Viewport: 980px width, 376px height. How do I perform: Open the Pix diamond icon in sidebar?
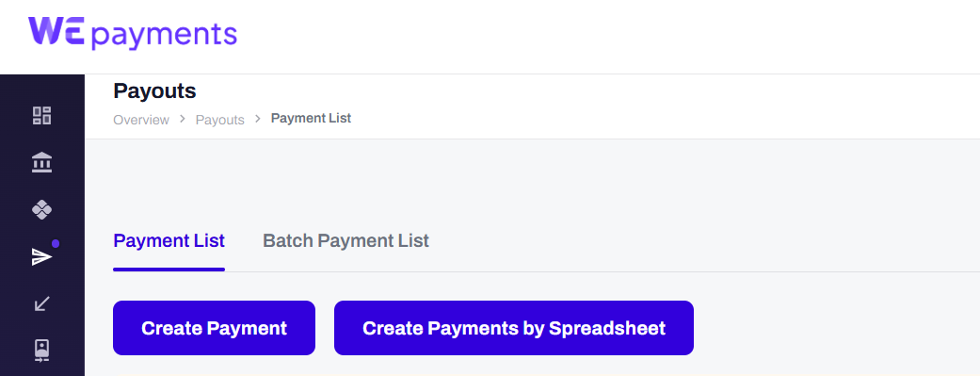point(41,209)
